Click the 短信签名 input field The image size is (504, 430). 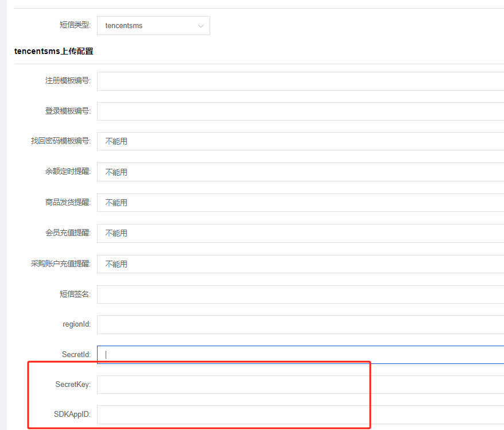coord(300,295)
